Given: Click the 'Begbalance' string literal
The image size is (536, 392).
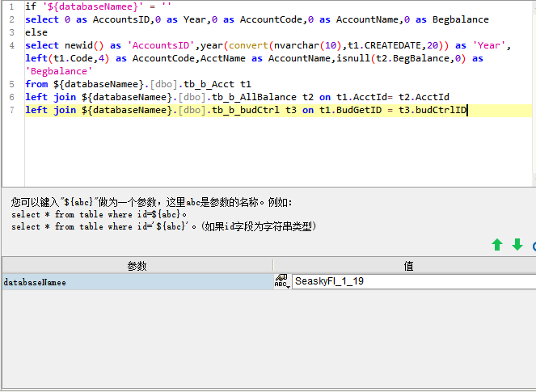Looking at the screenshot, I should coord(59,71).
